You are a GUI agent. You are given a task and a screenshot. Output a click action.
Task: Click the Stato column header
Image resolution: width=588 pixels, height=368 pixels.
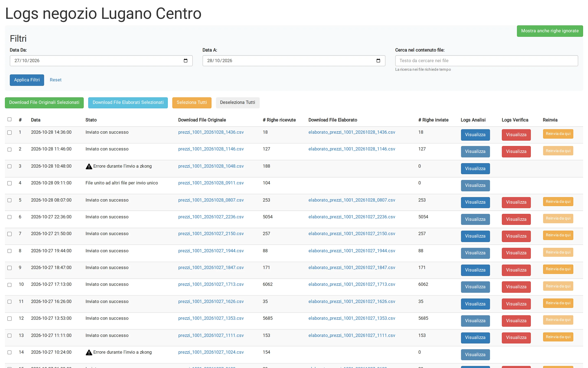point(91,120)
